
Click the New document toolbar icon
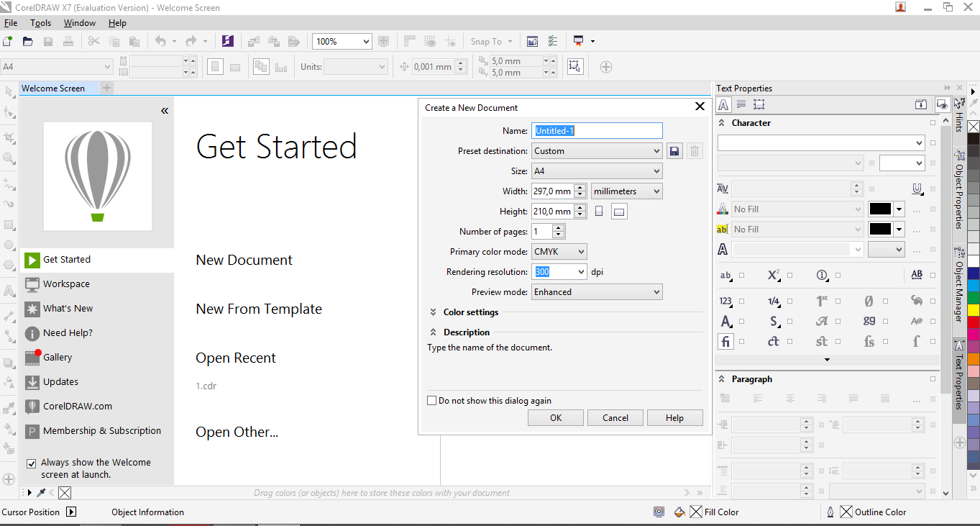tap(8, 42)
